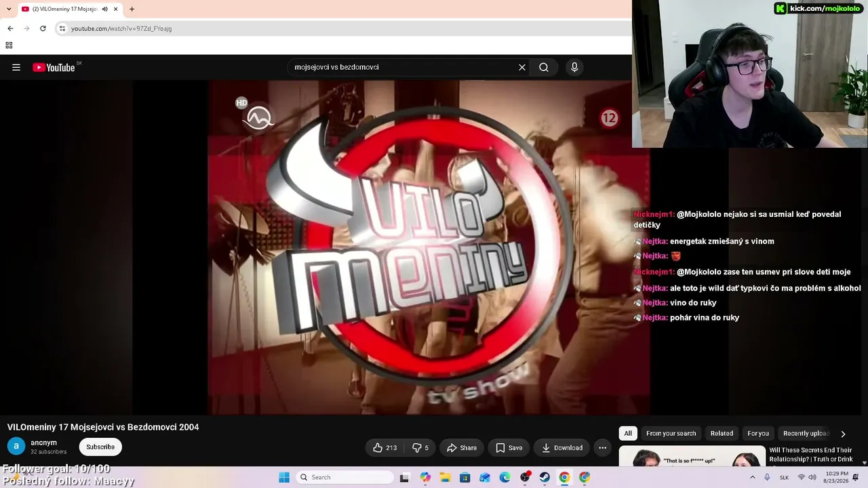
Task: Open the anonym channel name link
Action: tap(43, 443)
